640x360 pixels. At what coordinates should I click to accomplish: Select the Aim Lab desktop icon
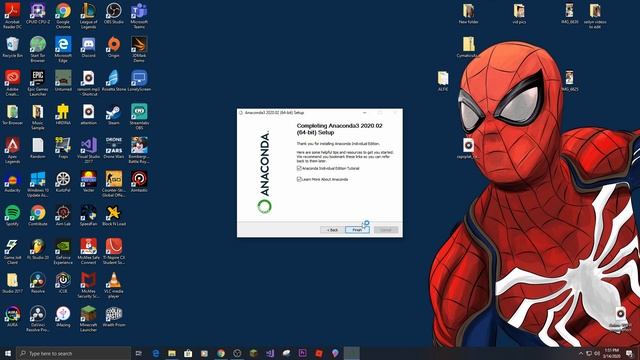(63, 215)
